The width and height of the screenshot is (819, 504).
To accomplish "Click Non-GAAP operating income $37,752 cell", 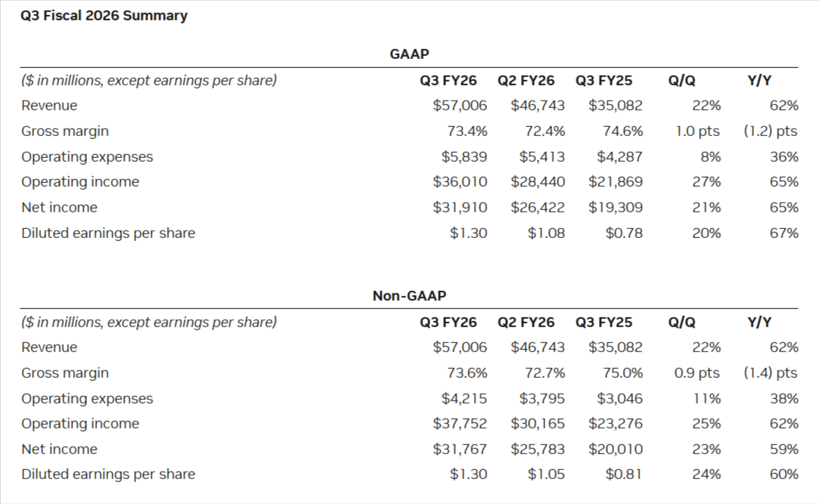I will [460, 423].
